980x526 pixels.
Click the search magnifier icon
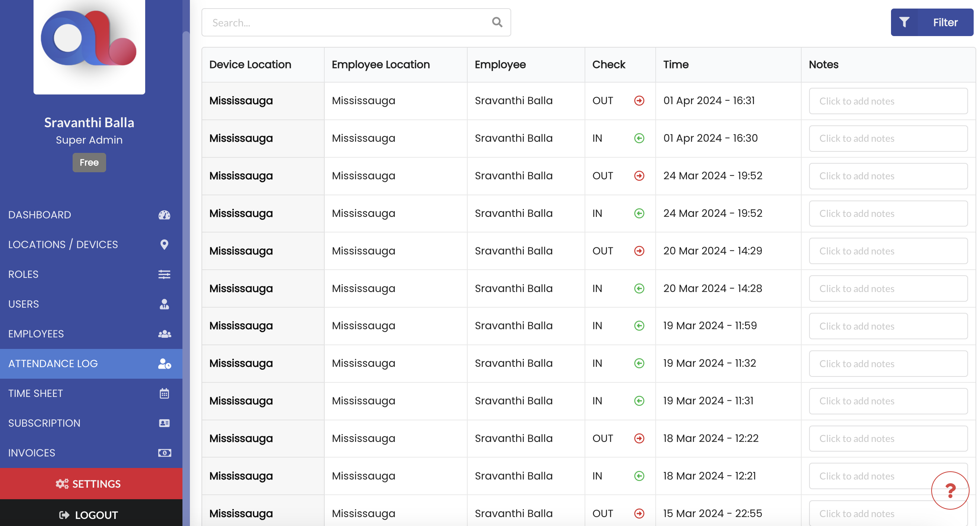click(497, 22)
